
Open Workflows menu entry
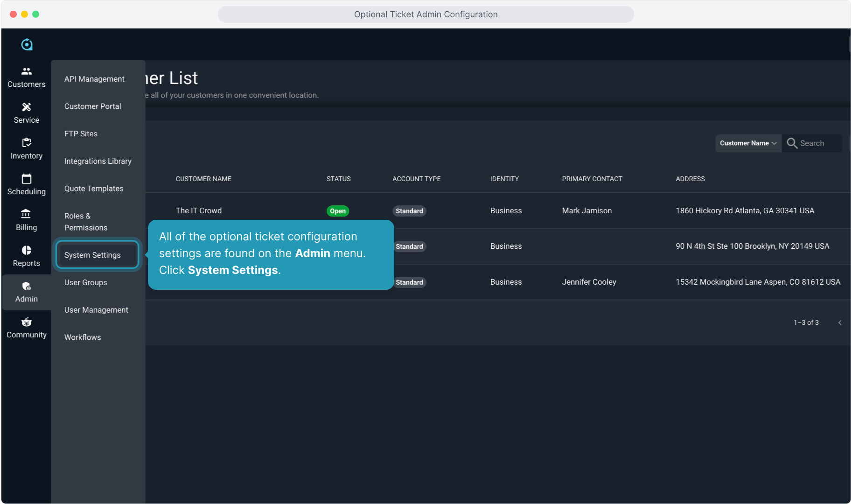pos(83,337)
